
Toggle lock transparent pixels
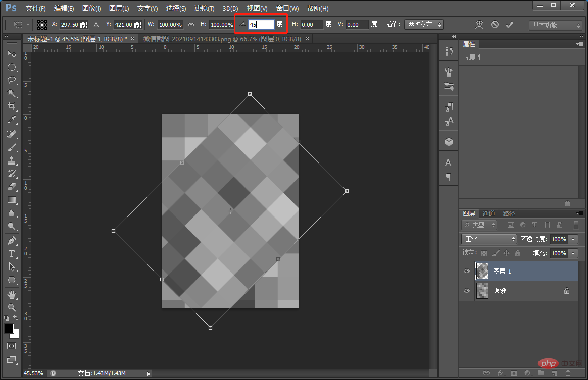tap(484, 253)
